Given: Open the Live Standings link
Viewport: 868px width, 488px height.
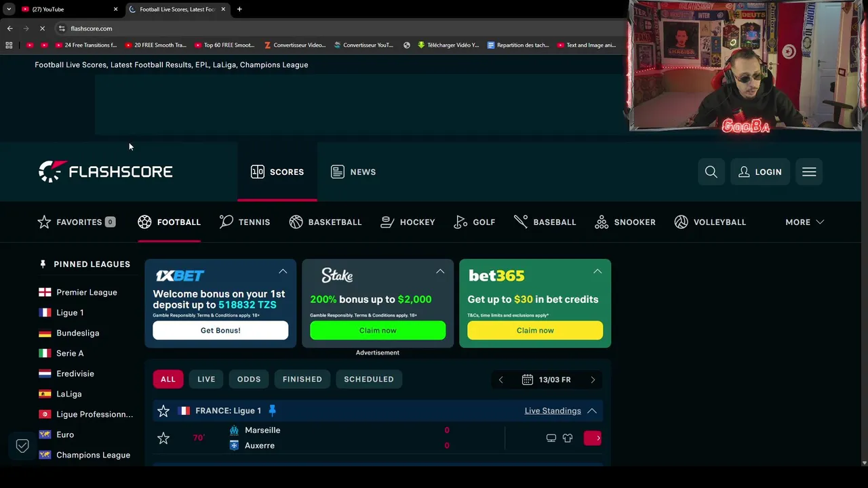Looking at the screenshot, I should pyautogui.click(x=553, y=411).
